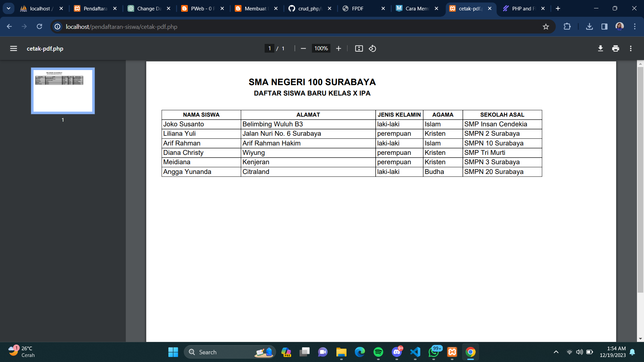The width and height of the screenshot is (644, 362).
Task: Rotate the PDF counterclockwise
Action: pos(372,49)
